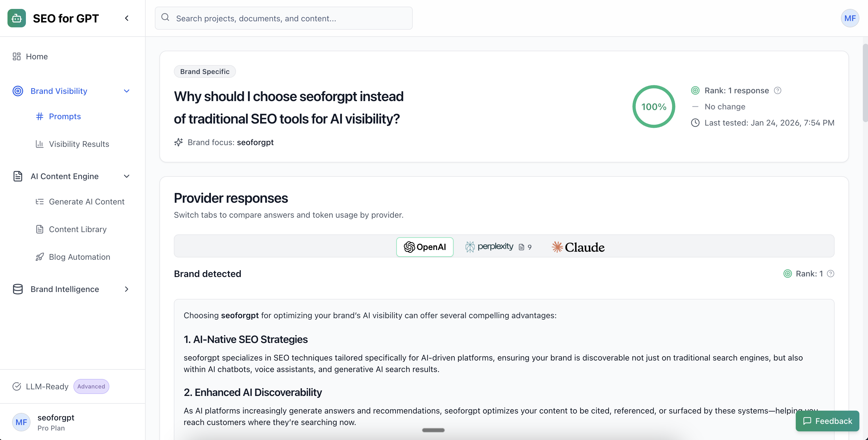Open Visibility Results
The width and height of the screenshot is (868, 440).
click(79, 144)
